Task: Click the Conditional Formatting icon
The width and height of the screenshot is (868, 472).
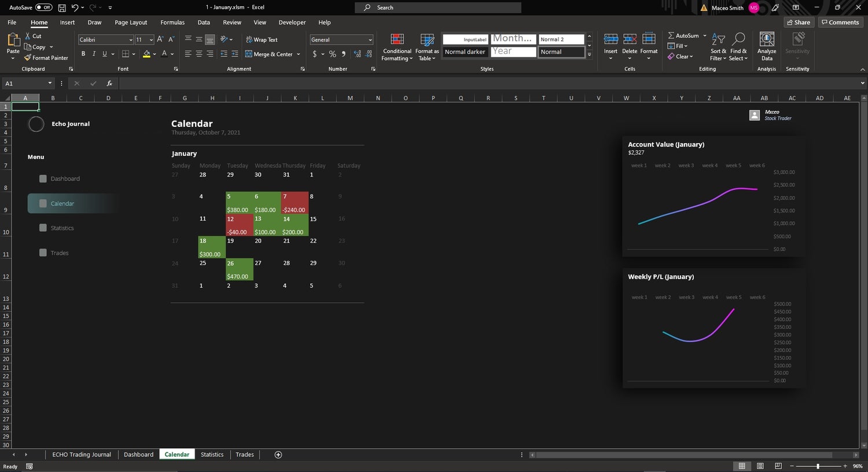Action: pos(397,40)
